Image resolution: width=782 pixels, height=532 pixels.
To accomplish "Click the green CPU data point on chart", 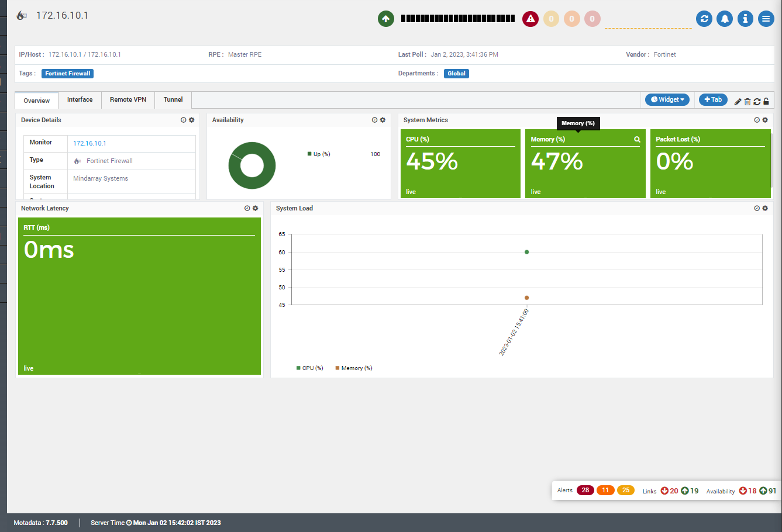I will pos(527,252).
